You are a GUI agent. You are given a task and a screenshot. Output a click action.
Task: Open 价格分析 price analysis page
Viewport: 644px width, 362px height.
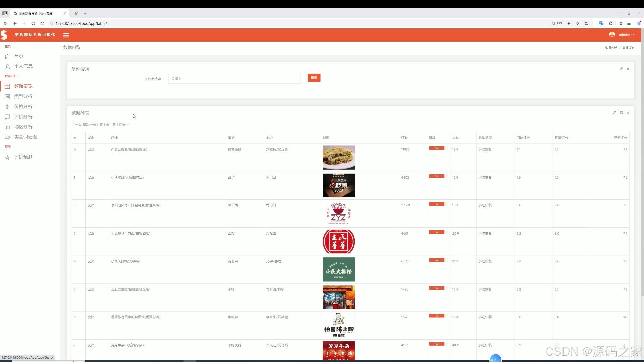click(x=23, y=107)
